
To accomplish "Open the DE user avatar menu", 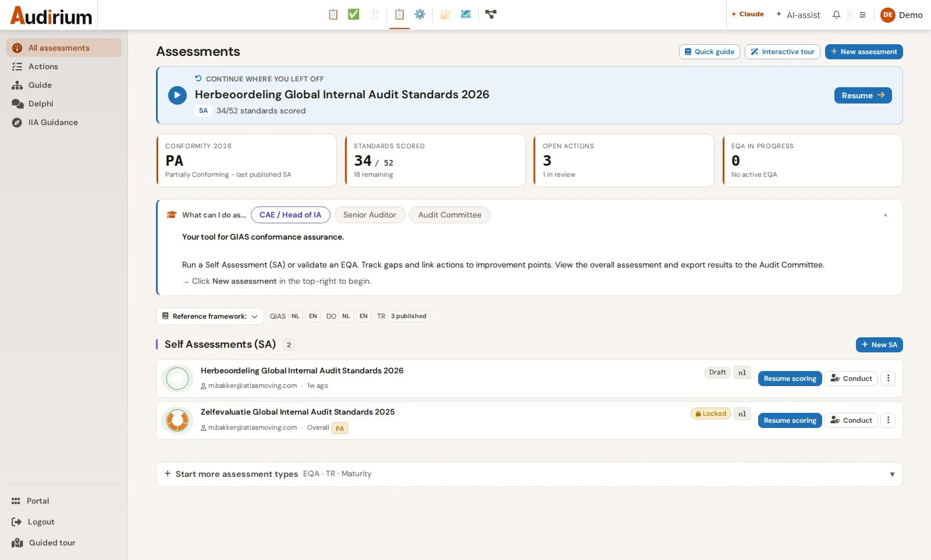I will coord(901,15).
